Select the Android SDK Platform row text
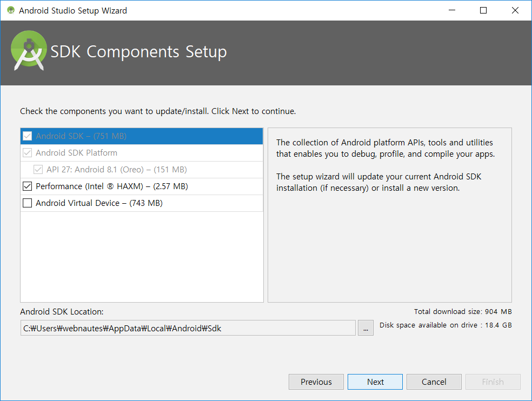The image size is (532, 401). pyautogui.click(x=76, y=152)
